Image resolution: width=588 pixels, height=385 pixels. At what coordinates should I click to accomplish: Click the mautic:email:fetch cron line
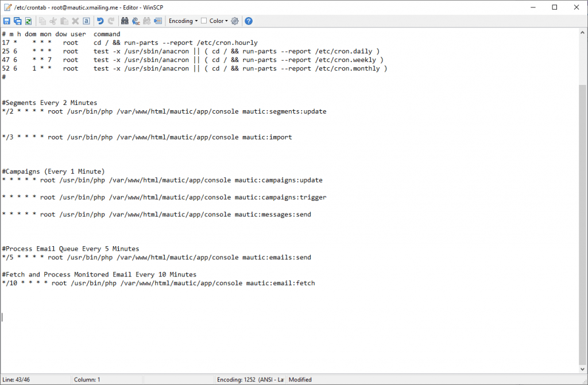158,283
